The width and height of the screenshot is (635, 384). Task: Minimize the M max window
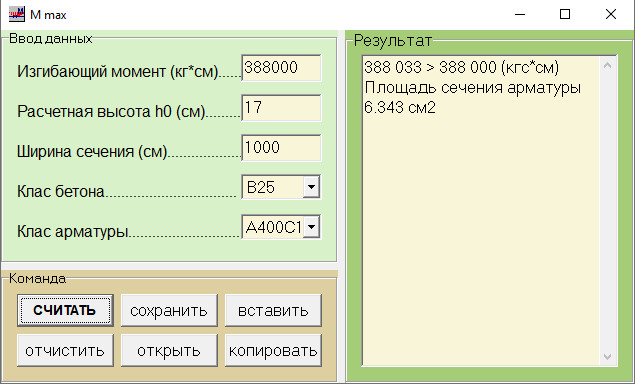(x=520, y=15)
